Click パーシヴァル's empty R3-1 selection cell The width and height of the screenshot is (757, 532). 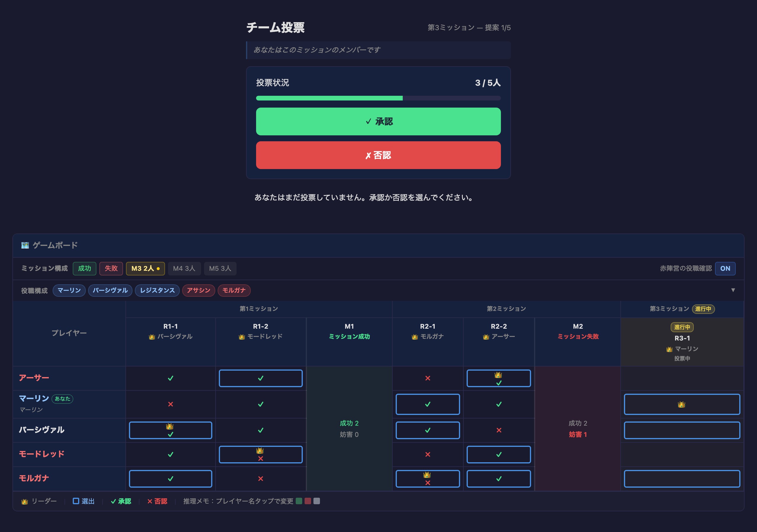(x=682, y=430)
